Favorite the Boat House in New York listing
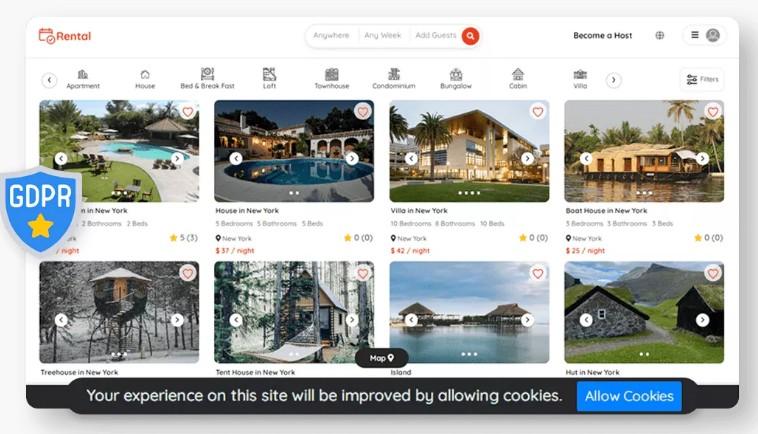The height and width of the screenshot is (434, 758). 713,112
